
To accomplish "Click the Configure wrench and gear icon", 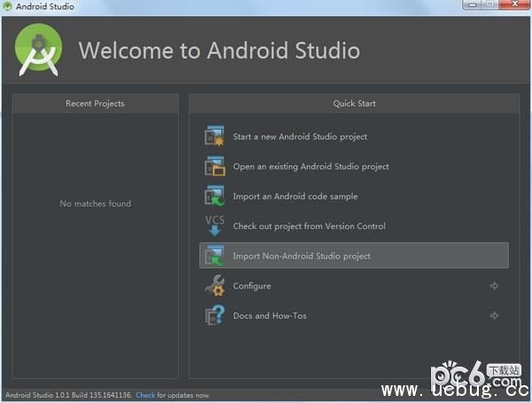I will tap(215, 286).
